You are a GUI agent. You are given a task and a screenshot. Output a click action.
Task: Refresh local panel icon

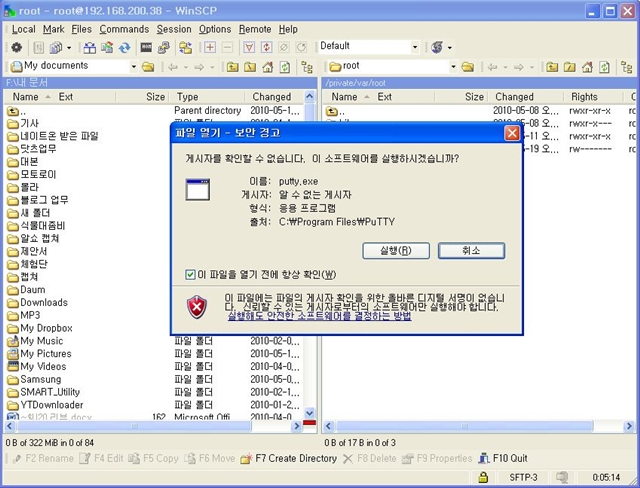285,67
